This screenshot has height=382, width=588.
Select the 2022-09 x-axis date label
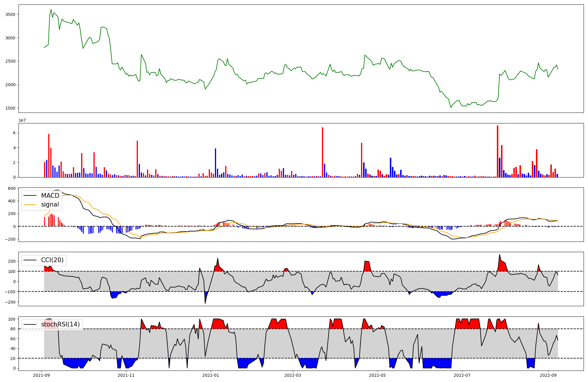[548, 375]
